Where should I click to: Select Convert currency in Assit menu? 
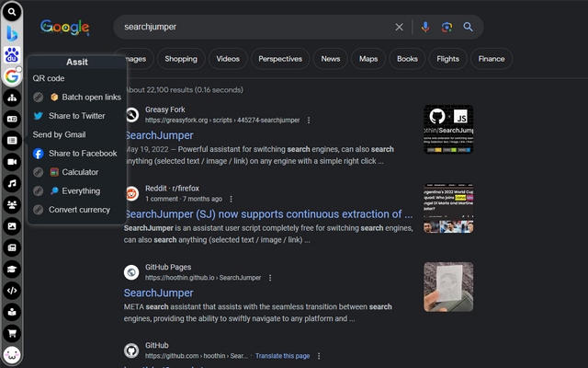[79, 209]
